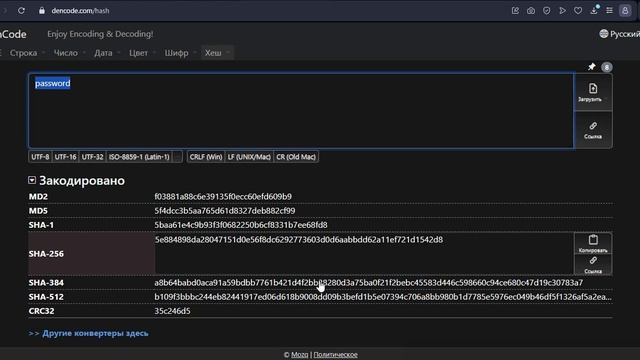This screenshot has width=640, height=360.
Task: Click the play arrow icon in browser toolbar
Action: tap(562, 11)
